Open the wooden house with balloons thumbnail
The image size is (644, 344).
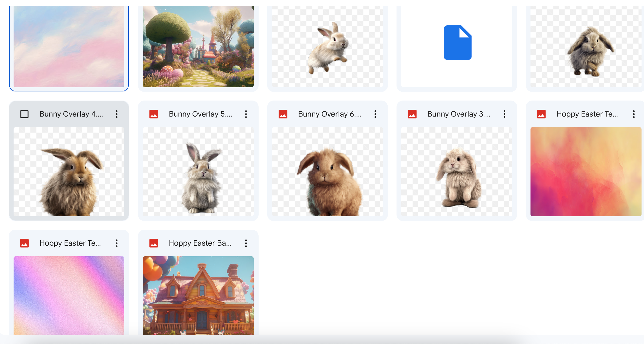[198, 295]
